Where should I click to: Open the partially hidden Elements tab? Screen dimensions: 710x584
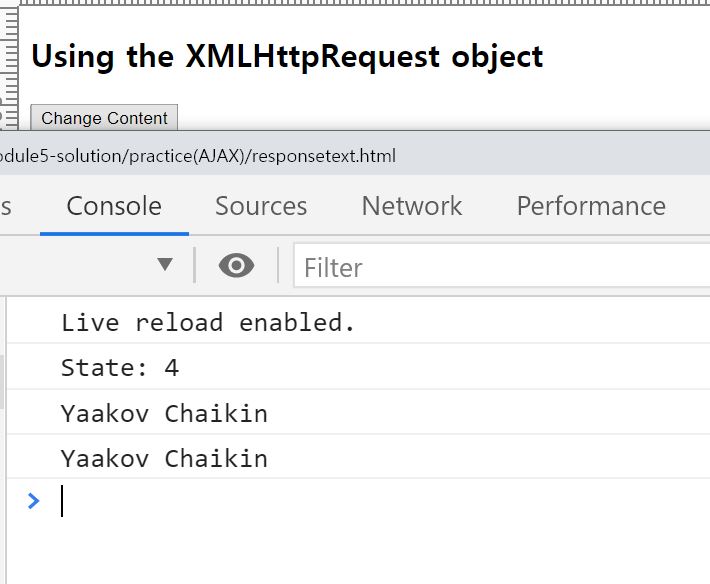pyautogui.click(x=6, y=206)
